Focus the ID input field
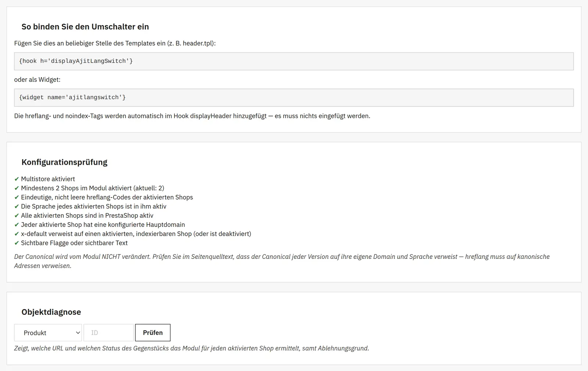This screenshot has width=588, height=371. tap(109, 332)
